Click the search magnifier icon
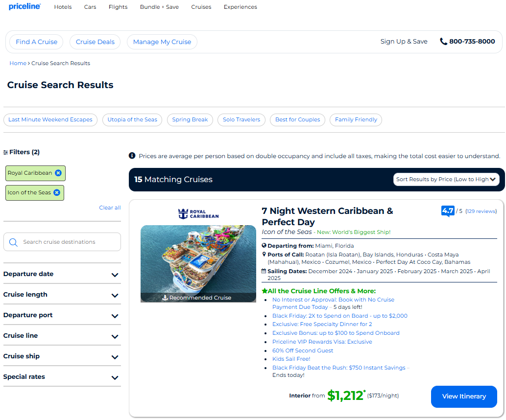This screenshot has width=506, height=420. coord(13,242)
